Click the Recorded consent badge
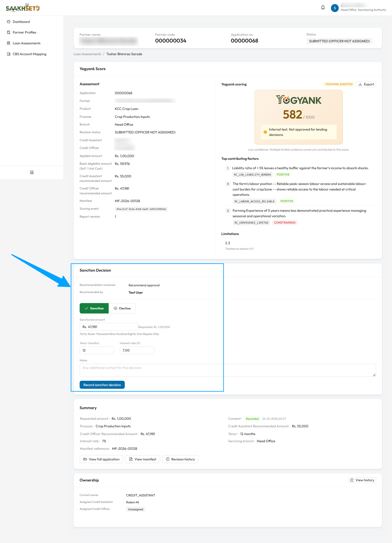This screenshot has height=543, width=392. (x=252, y=419)
